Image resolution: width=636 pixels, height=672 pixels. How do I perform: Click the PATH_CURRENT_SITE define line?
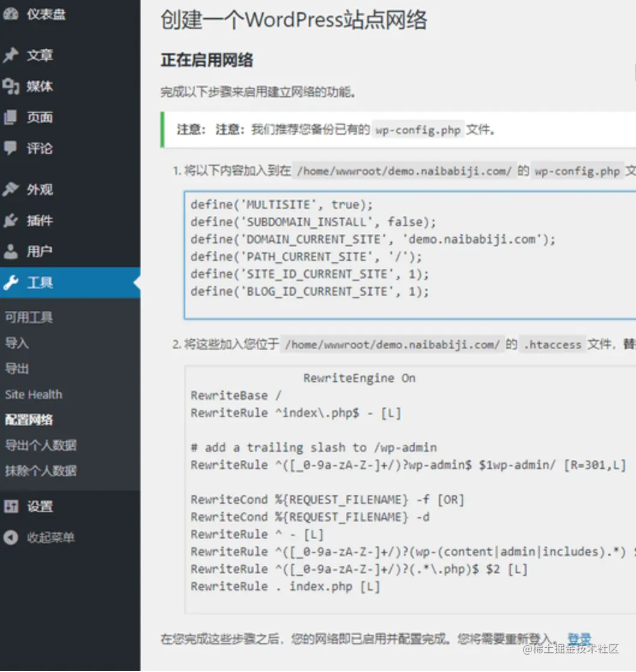[306, 257]
